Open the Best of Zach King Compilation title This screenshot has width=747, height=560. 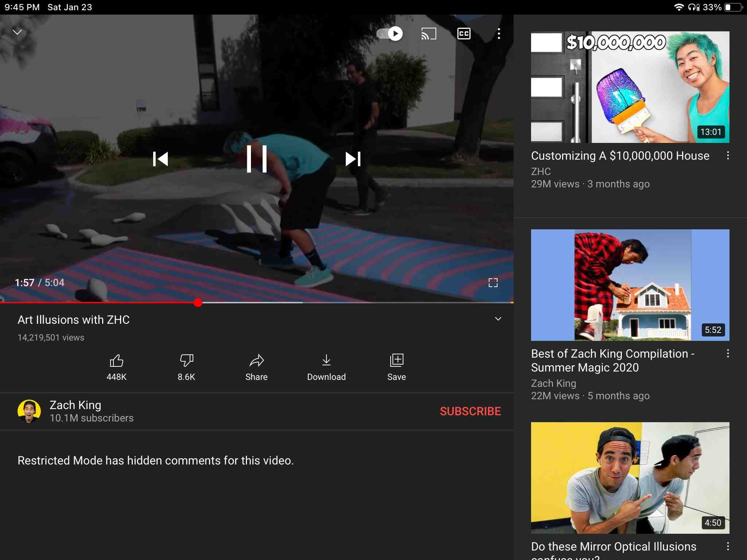coord(613,361)
